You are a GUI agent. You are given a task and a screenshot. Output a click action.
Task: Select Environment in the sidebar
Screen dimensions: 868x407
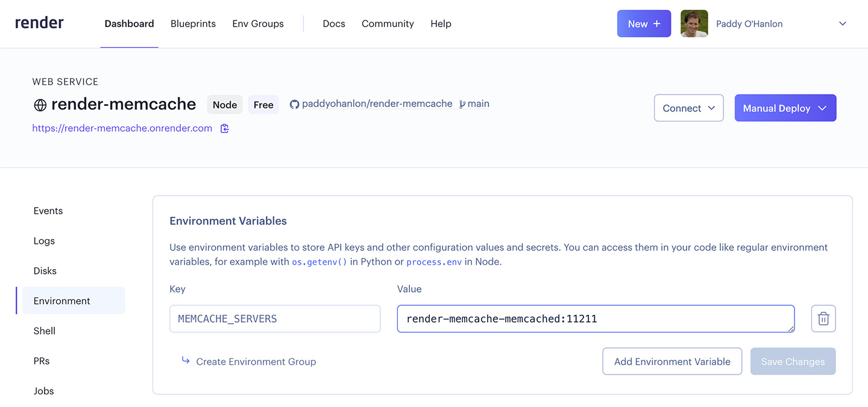pyautogui.click(x=74, y=300)
